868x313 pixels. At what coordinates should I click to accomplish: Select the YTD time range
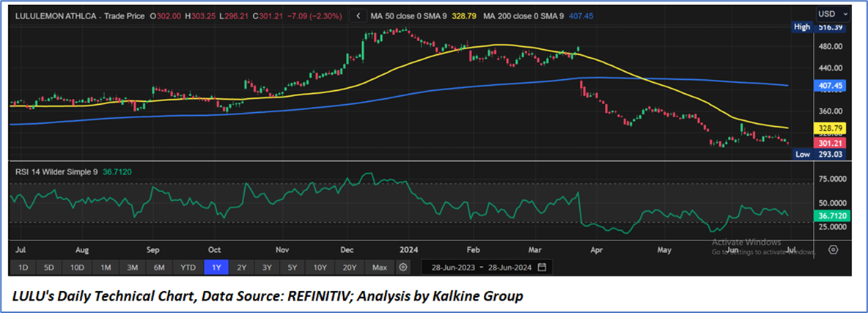(x=188, y=268)
